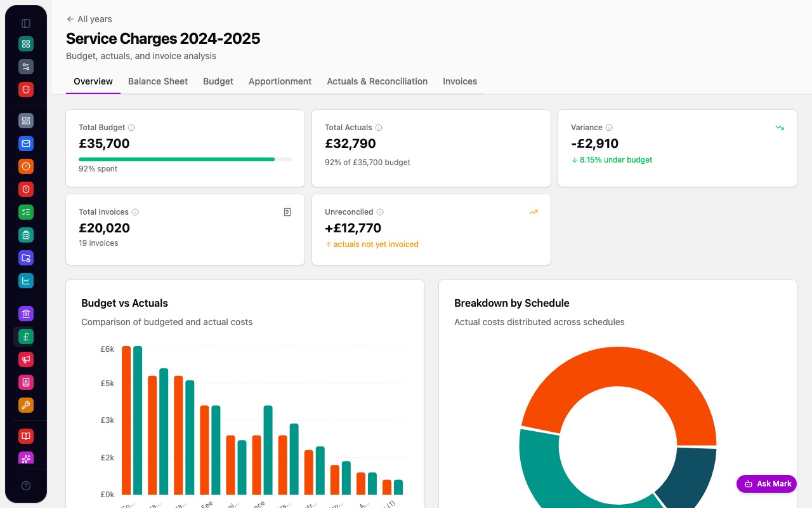Open the green checklist icon
Screen dimensions: 812x508
(26, 212)
